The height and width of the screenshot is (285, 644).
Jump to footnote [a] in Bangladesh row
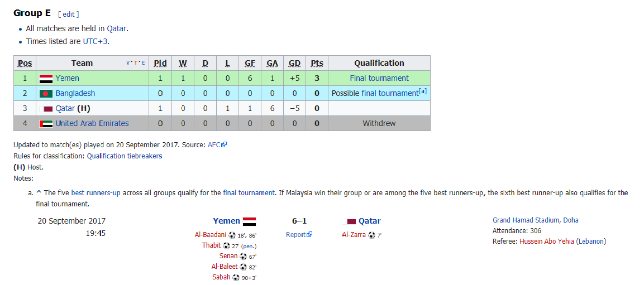pyautogui.click(x=423, y=91)
